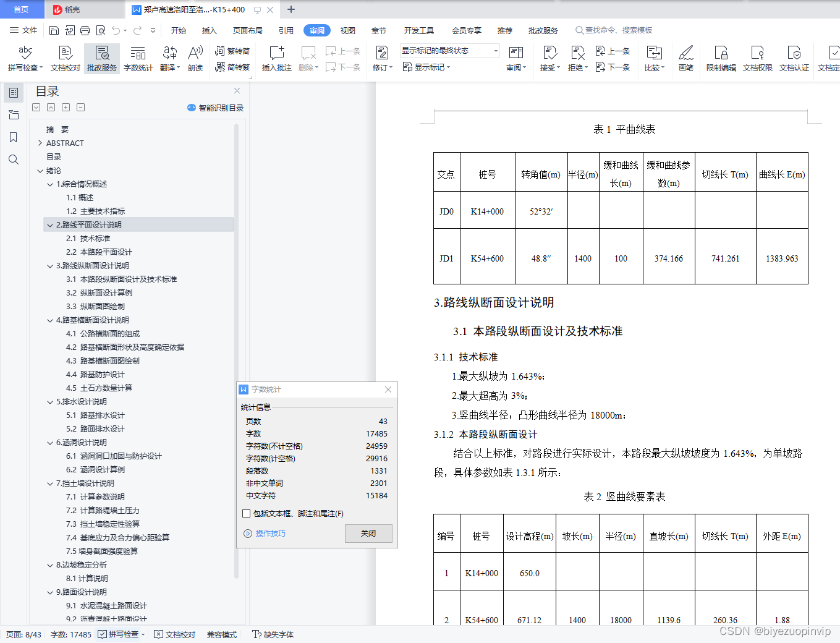The width and height of the screenshot is (840, 643).
Task: Add a new document tab
Action: (x=291, y=9)
